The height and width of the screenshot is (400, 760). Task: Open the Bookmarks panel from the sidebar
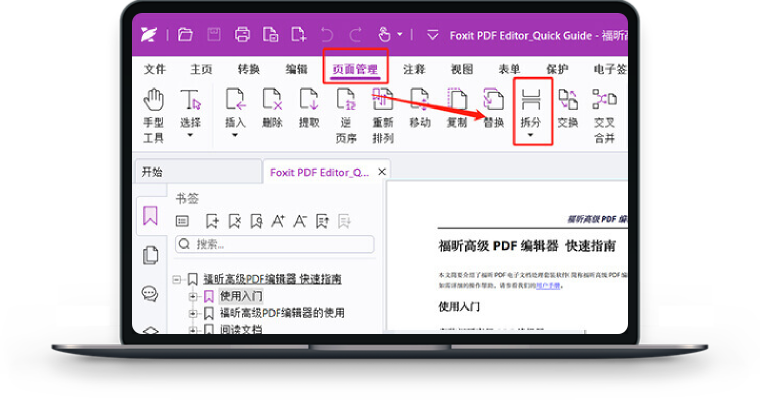tap(150, 215)
